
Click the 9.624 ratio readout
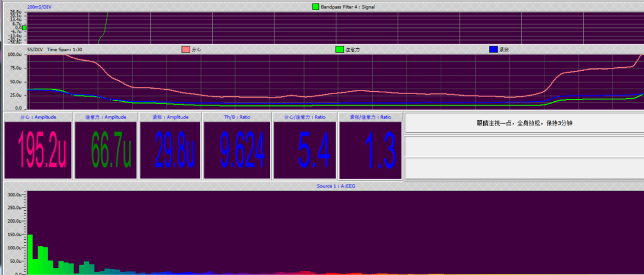click(x=242, y=151)
